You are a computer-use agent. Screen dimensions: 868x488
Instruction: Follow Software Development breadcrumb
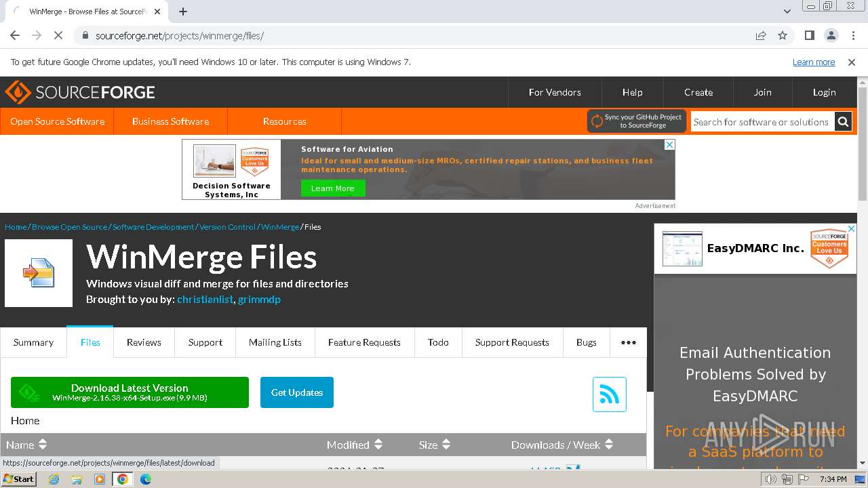(x=153, y=227)
